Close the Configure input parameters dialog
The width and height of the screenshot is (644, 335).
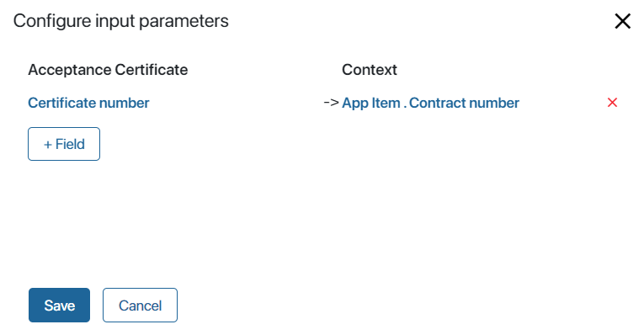pyautogui.click(x=622, y=21)
